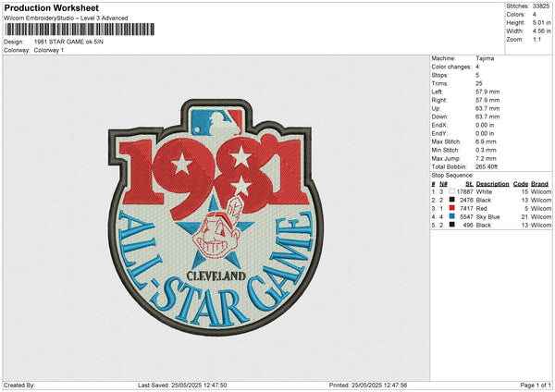Select the code '21' in the Sky Blue row
The height and width of the screenshot is (392, 555).
pyautogui.click(x=524, y=217)
